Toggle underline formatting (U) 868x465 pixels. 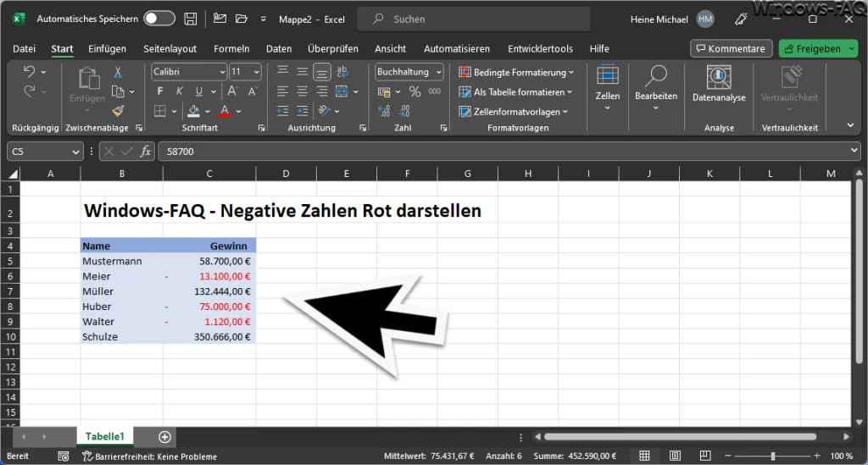pyautogui.click(x=198, y=91)
